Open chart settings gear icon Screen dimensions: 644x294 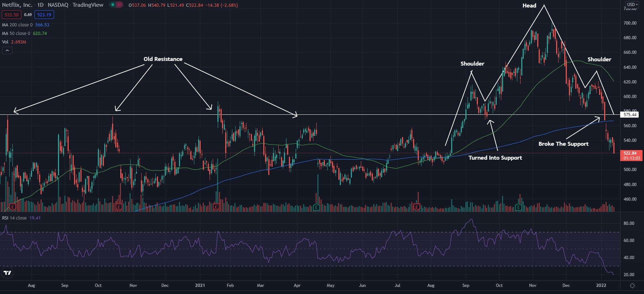632,285
